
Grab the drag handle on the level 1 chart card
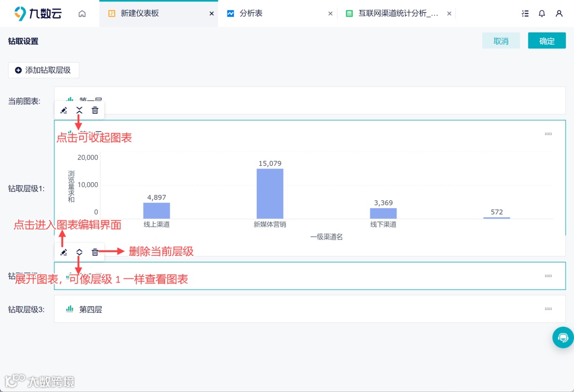point(548,134)
